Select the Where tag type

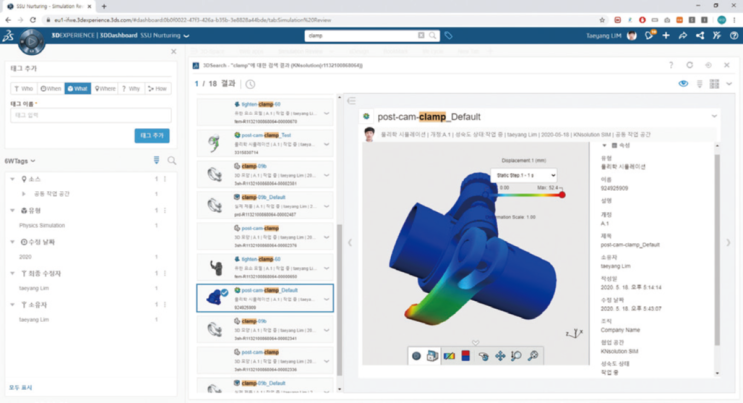[x=105, y=89]
